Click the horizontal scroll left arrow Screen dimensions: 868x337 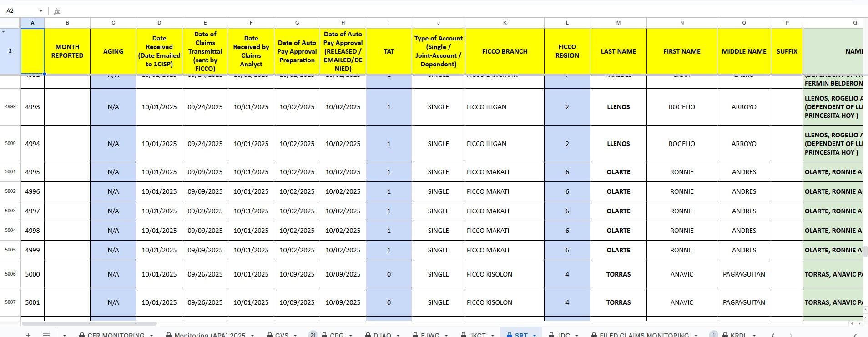(852, 324)
